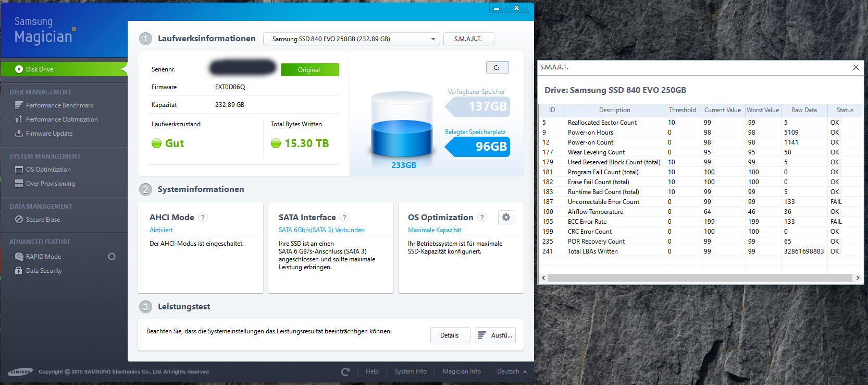This screenshot has width=868, height=385.
Task: Click the Firmware Update download icon
Action: [19, 133]
